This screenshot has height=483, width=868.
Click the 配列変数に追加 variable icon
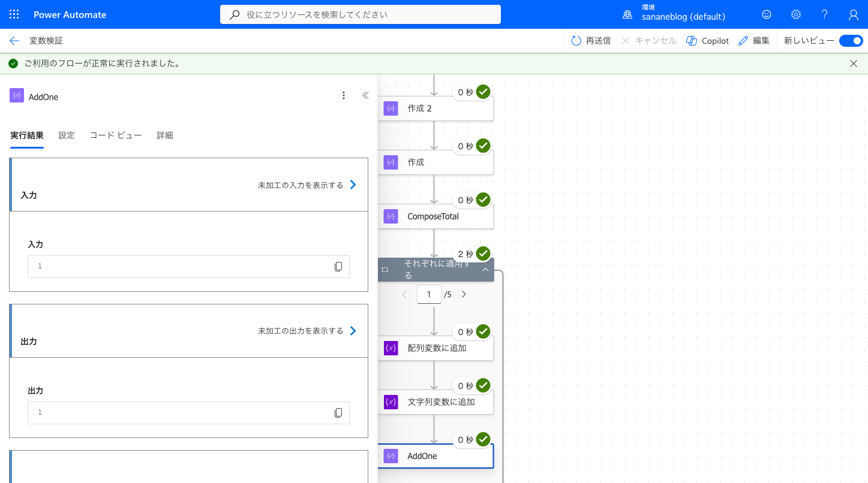391,348
